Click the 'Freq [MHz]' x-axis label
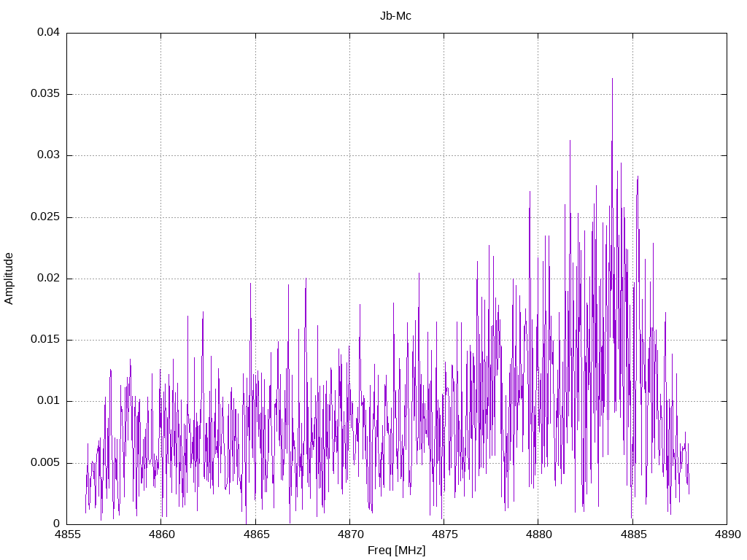The image size is (747, 560). [396, 550]
